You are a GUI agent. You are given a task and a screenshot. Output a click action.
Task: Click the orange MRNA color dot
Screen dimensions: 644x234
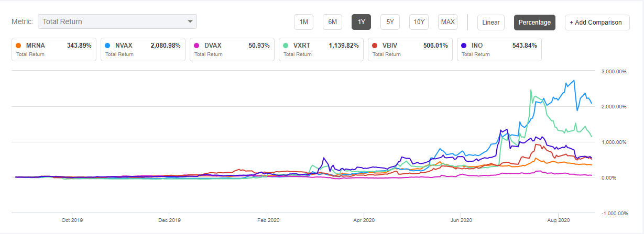click(19, 46)
